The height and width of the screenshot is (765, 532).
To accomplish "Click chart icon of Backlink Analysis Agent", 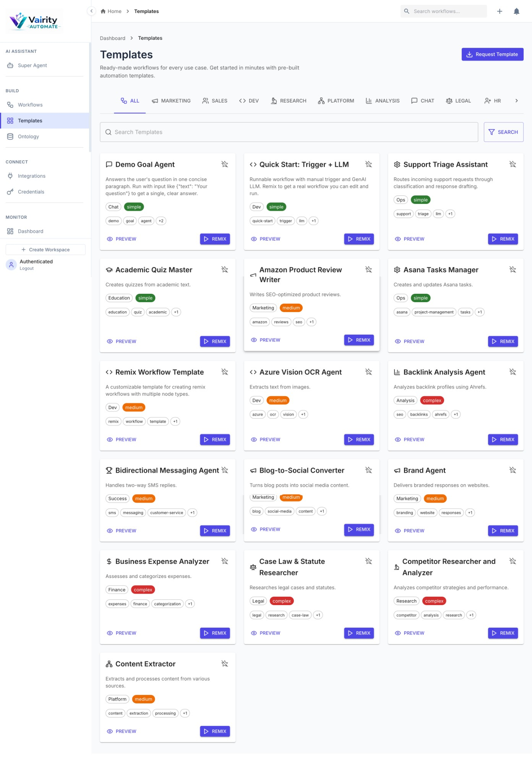I will point(397,372).
